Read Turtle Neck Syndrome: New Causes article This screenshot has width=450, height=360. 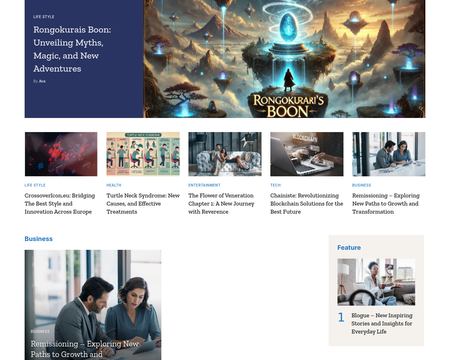pyautogui.click(x=143, y=204)
